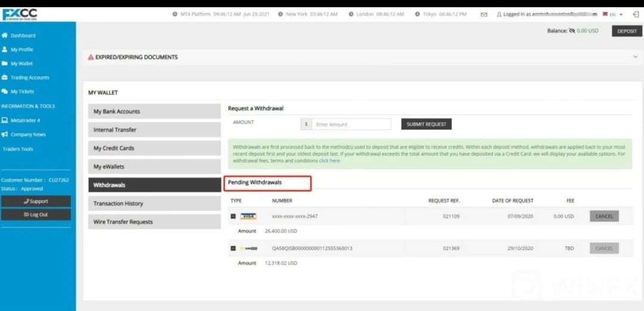This screenshot has height=311, width=644.
Task: Click the Dashboard home icon
Action: (x=5, y=35)
